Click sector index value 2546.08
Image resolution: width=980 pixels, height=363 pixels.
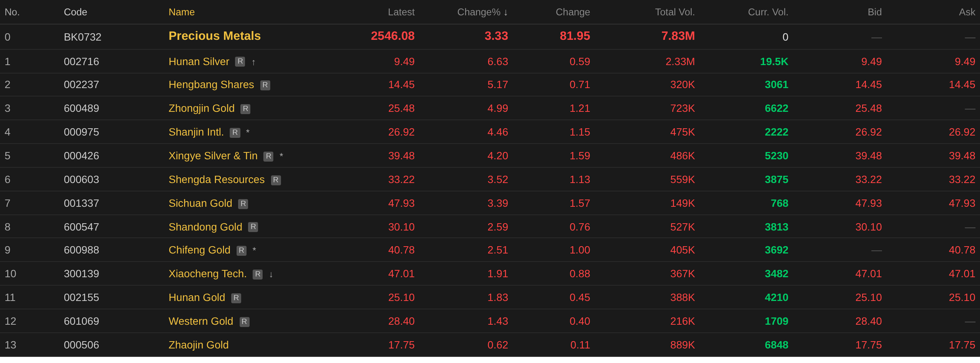(x=393, y=36)
